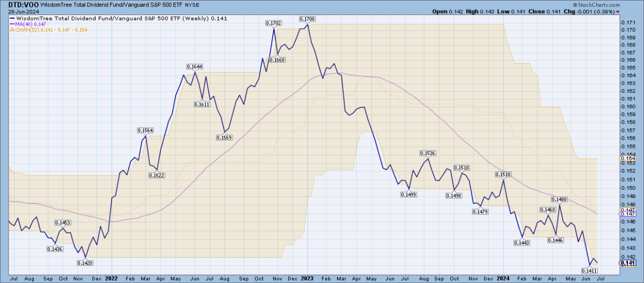Click the highlighted 0.154 channel upper tag
644x283 pixels.
pos(628,158)
